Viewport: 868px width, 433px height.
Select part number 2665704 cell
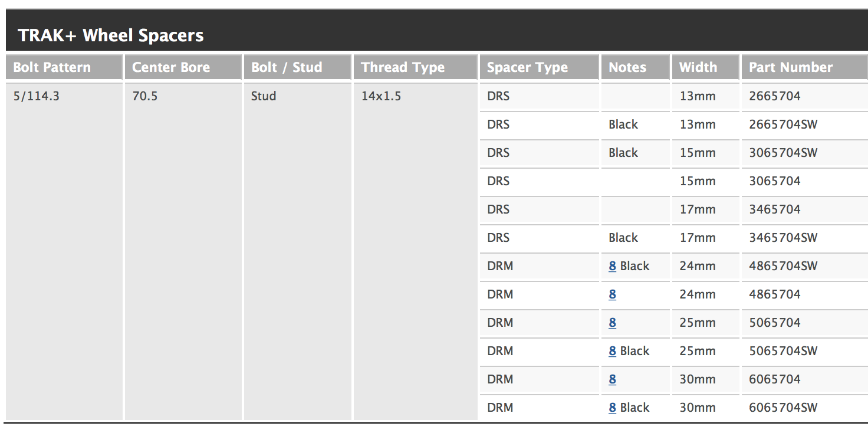coord(775,96)
